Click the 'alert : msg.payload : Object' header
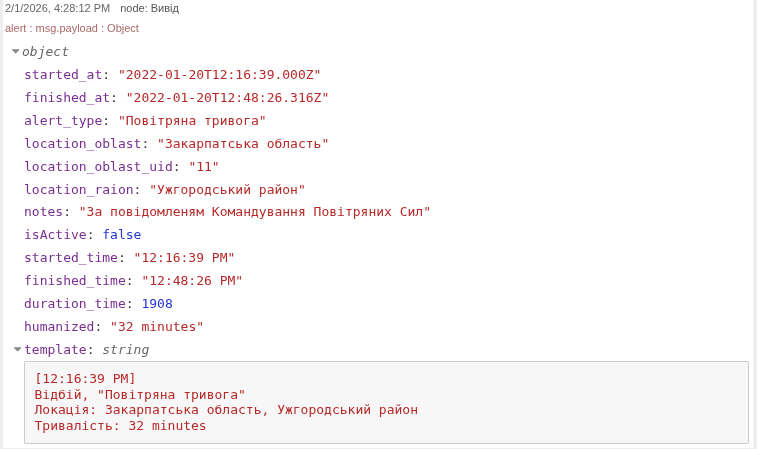The image size is (757, 449). pos(72,28)
